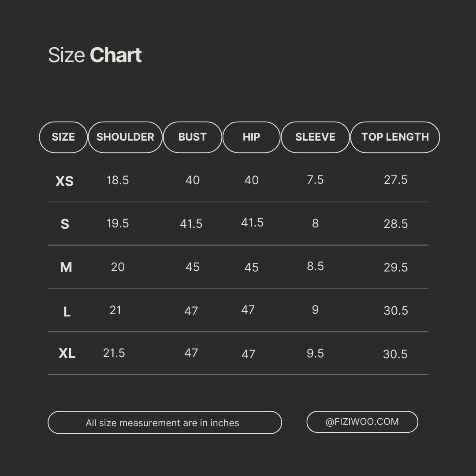
Task: Click XS shoulder value 18.5
Action: 118,180
